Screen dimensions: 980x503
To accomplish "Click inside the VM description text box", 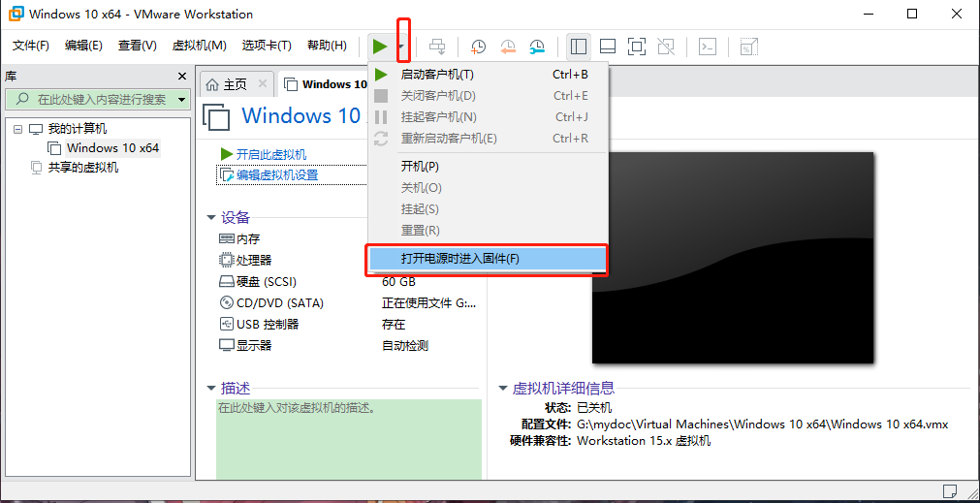I will pos(349,440).
